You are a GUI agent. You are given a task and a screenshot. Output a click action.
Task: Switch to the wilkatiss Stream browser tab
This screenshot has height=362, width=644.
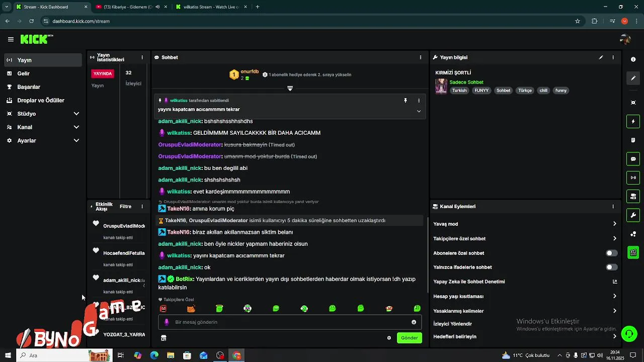[x=211, y=7]
